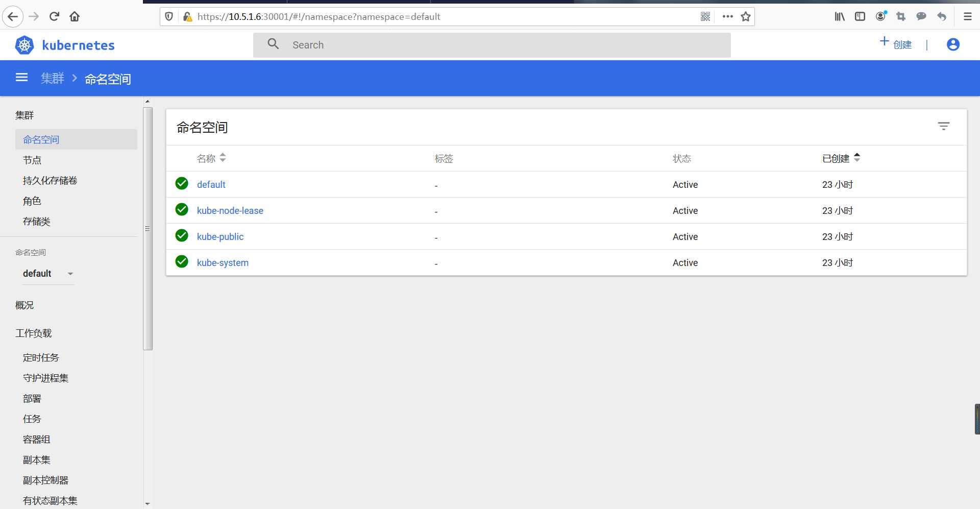Screen dimensions: 980x509
Task: Click the kubernetes title text link
Action: point(78,45)
